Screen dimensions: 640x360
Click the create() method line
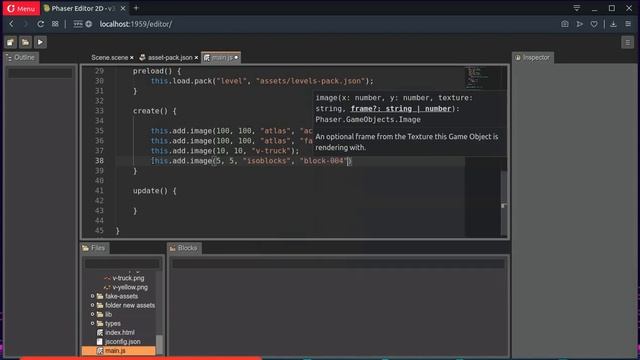(x=154, y=111)
